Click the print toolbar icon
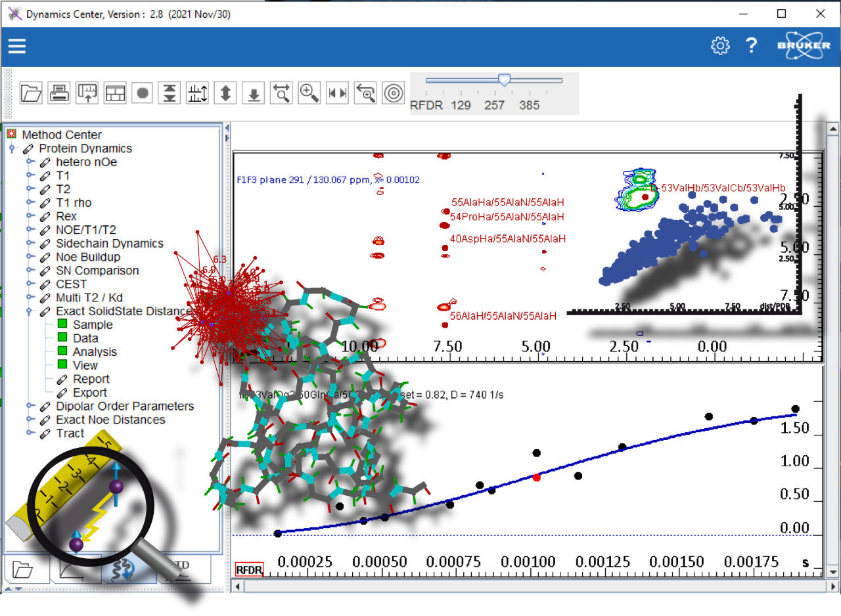Viewport: 841px width, 616px height. (60, 93)
